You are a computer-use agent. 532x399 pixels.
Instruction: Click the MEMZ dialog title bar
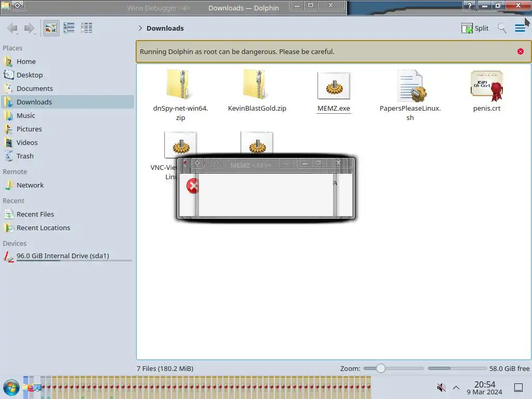tap(251, 165)
